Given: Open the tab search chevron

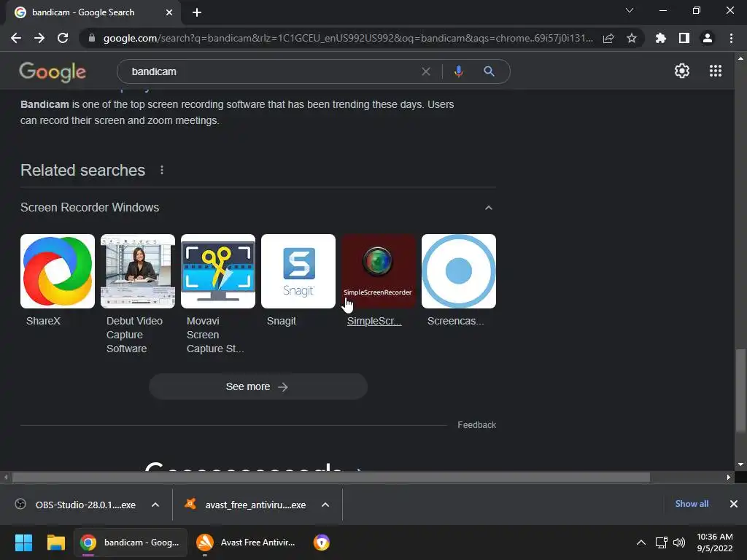Looking at the screenshot, I should point(630,10).
